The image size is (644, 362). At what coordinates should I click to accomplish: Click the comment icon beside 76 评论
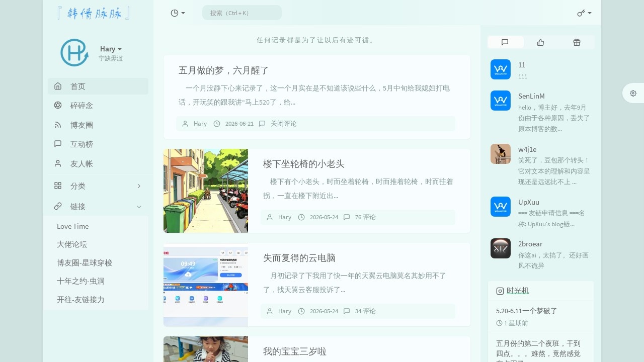[x=347, y=217]
